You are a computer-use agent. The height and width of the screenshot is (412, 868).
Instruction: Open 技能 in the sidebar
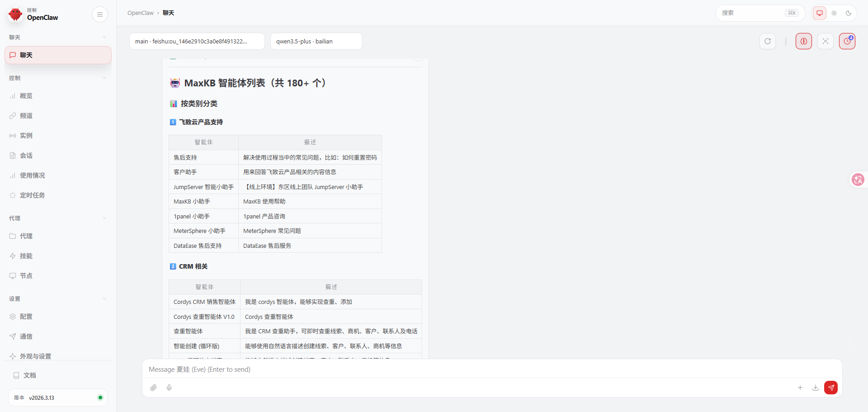tap(26, 256)
